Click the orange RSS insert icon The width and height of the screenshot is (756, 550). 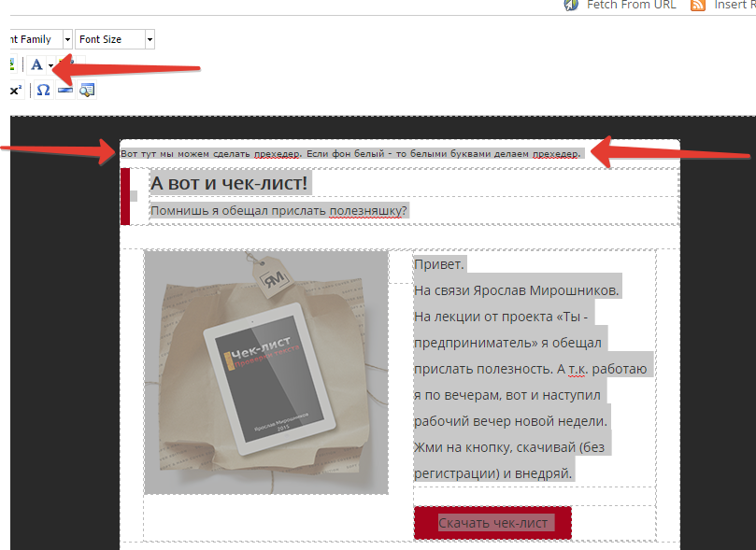tap(698, 6)
